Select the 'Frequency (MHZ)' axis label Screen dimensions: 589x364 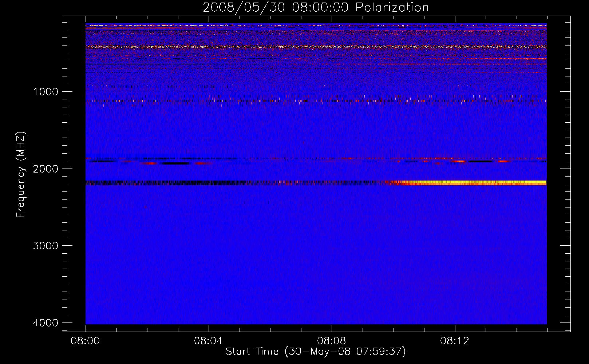tap(20, 175)
